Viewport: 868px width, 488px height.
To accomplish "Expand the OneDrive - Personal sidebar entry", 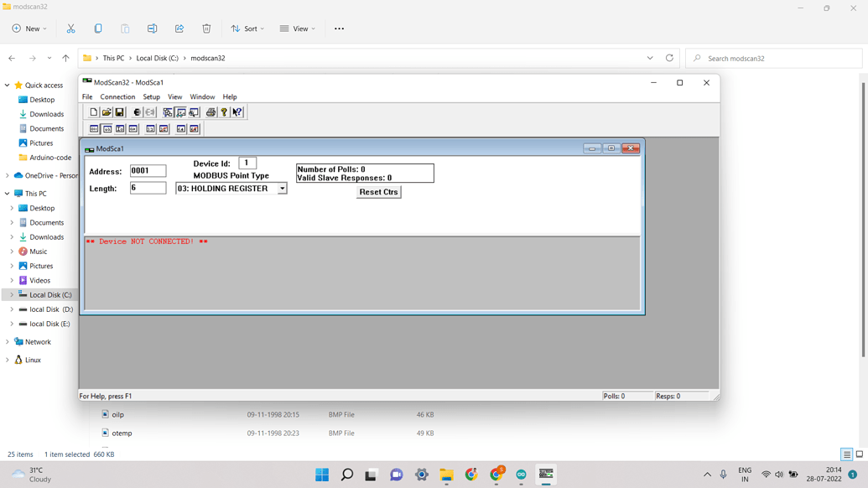I will coord(8,175).
